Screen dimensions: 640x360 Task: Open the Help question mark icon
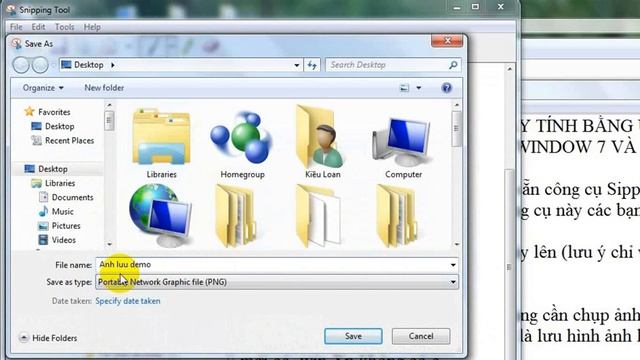coord(447,88)
